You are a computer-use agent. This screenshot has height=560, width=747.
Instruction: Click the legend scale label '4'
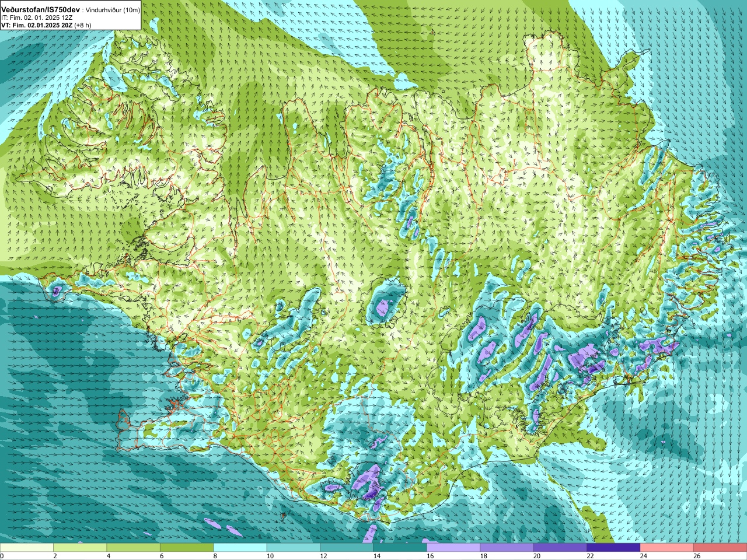coord(107,556)
